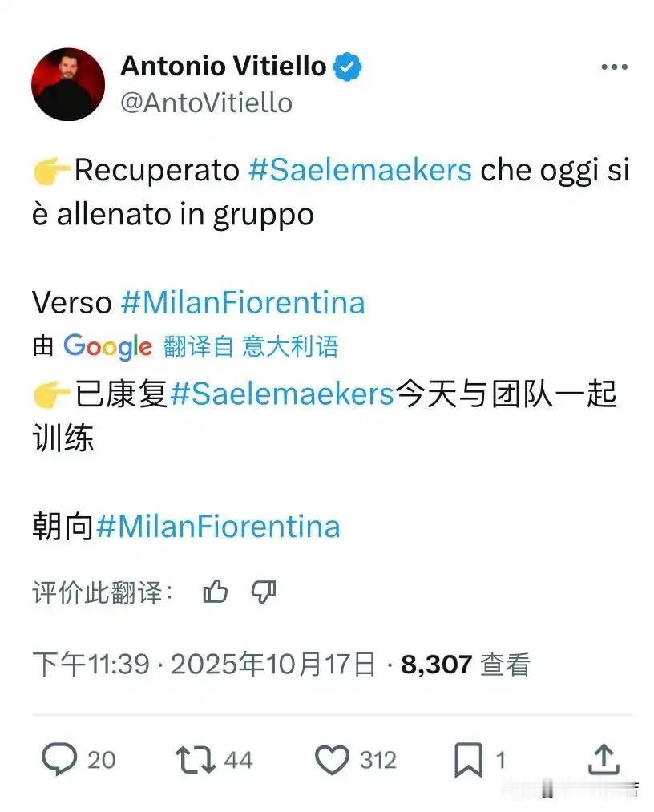The image size is (654, 812).
Task: Click Antonio Vitiello's profile avatar
Action: 68,84
